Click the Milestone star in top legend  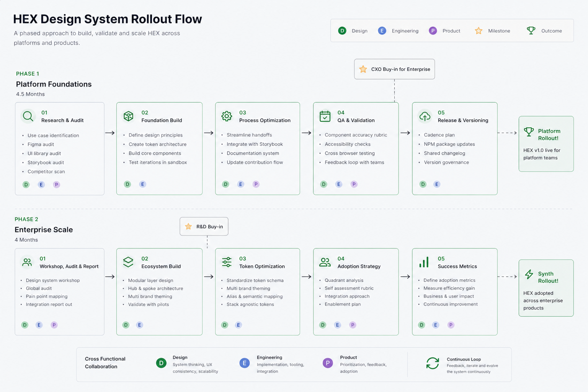pyautogui.click(x=479, y=31)
